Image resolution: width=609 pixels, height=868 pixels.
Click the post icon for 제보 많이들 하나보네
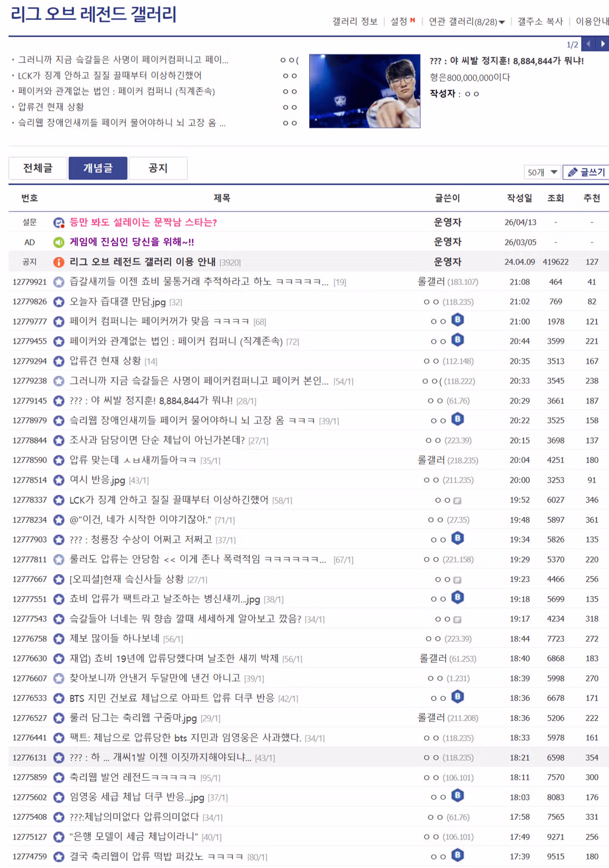(x=59, y=639)
